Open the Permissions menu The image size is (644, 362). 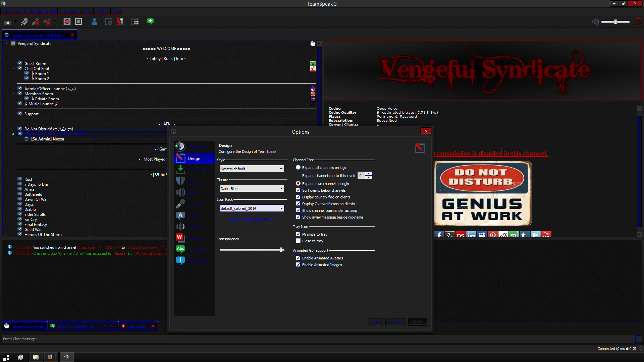[x=69, y=12]
